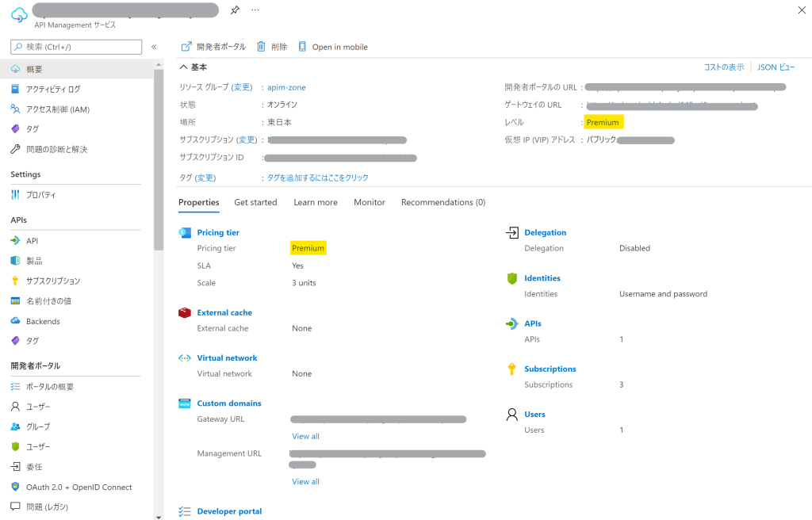
Task: Open アクセス制御 (IAM) in sidebar
Action: tap(57, 109)
